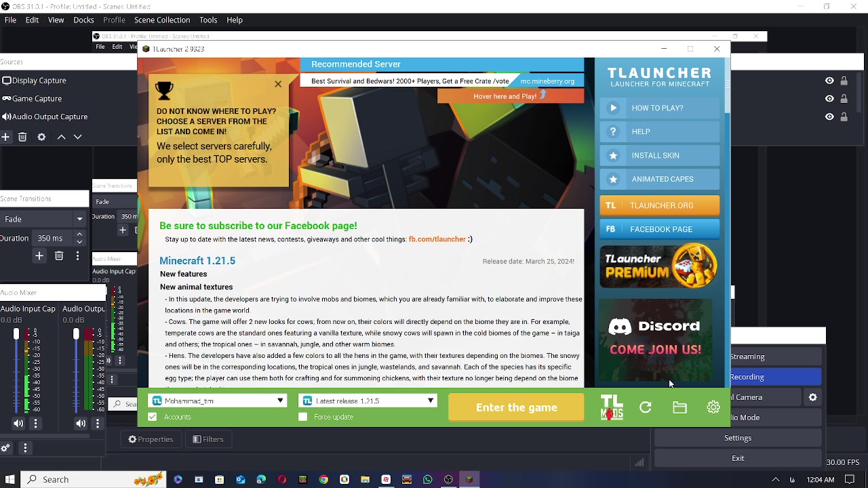
Task: Hide Display Capture source with eye icon
Action: coord(829,81)
